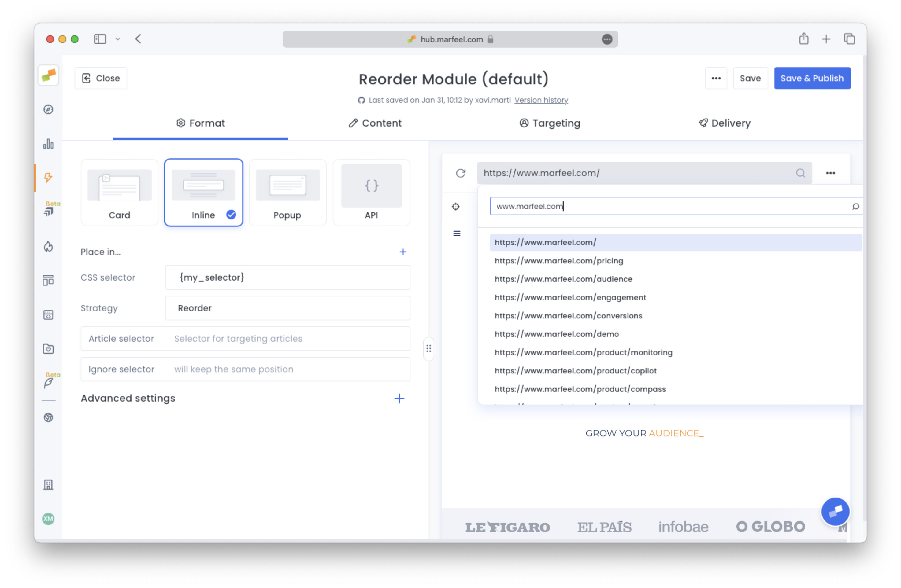Expand Advanced settings
This screenshot has height=588, width=901.
click(399, 399)
